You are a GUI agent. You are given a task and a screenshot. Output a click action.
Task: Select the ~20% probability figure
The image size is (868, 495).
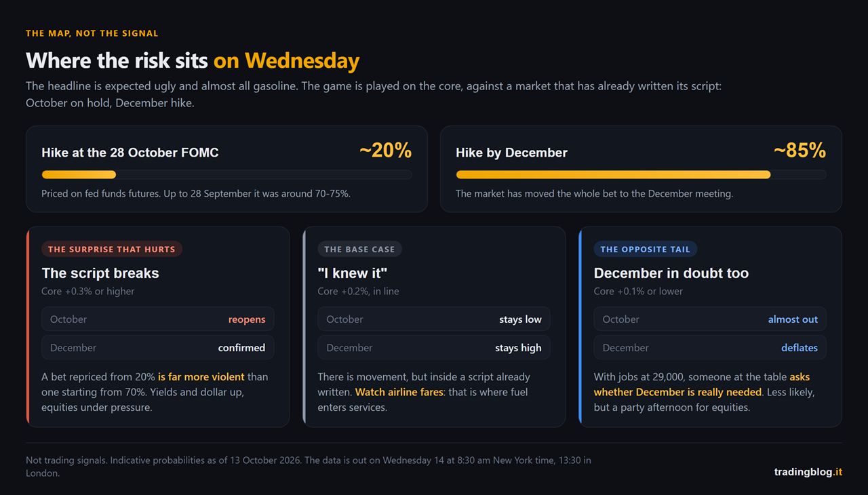385,151
